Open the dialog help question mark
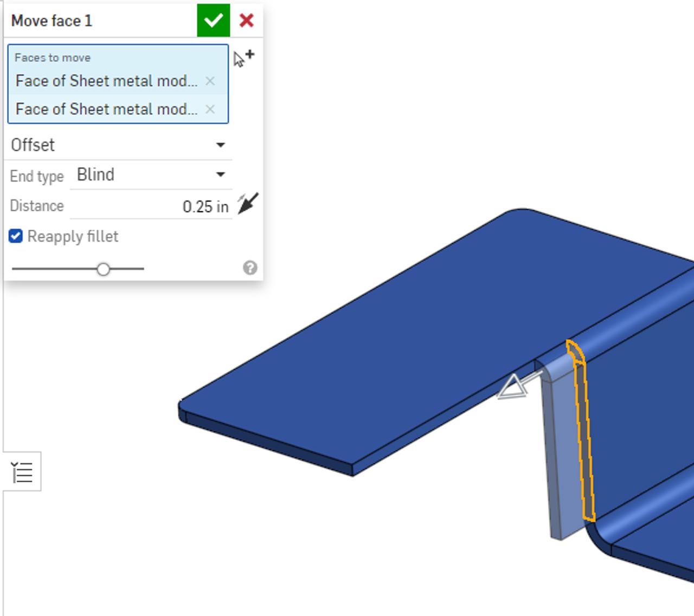 [x=250, y=267]
